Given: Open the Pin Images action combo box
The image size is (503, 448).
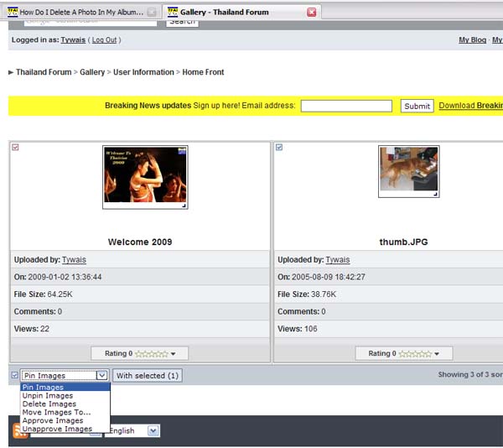Looking at the screenshot, I should (65, 376).
